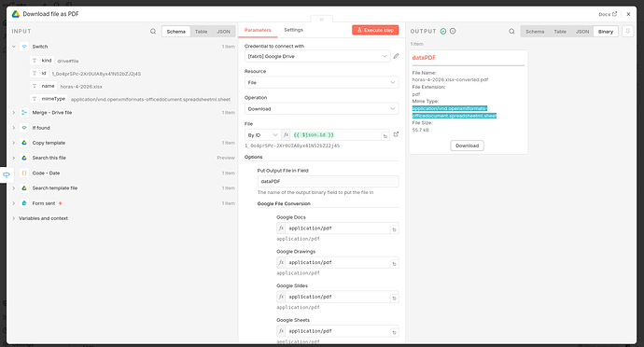Click the Google Docs conversion field
The width and height of the screenshot is (644, 347).
click(x=338, y=229)
